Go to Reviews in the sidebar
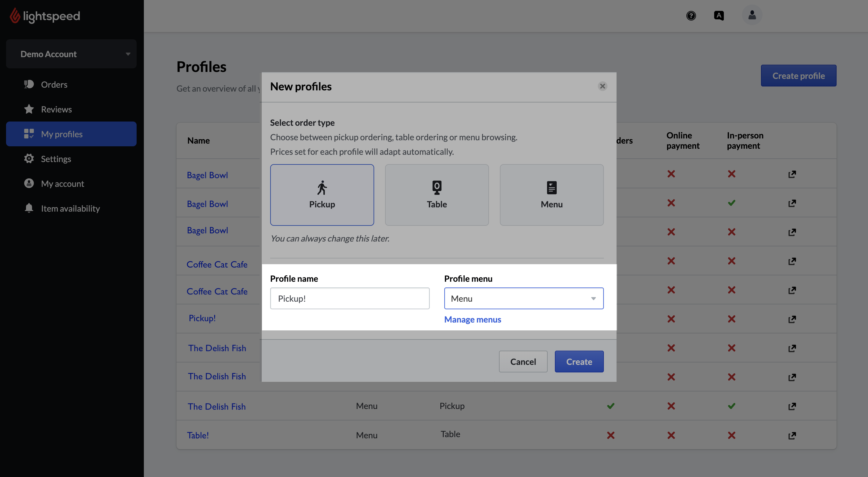 (56, 109)
